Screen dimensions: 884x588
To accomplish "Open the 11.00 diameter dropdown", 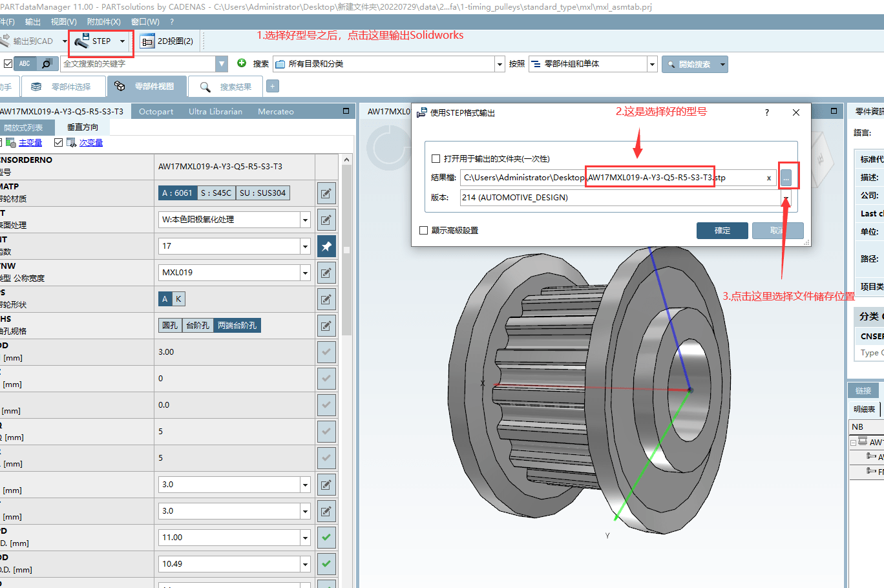I will pyautogui.click(x=305, y=538).
